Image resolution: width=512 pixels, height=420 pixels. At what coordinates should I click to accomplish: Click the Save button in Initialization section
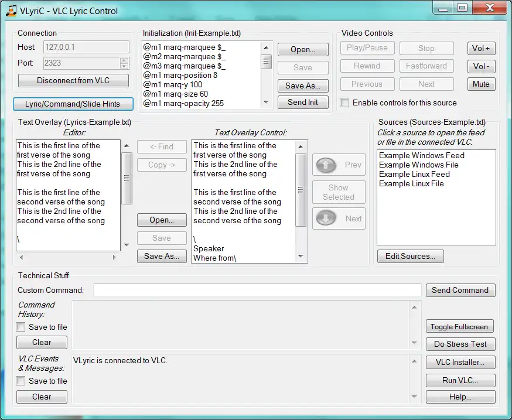point(303,67)
